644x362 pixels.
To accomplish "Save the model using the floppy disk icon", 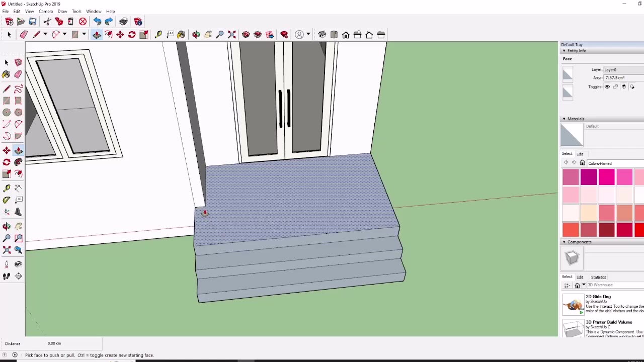I will (32, 22).
